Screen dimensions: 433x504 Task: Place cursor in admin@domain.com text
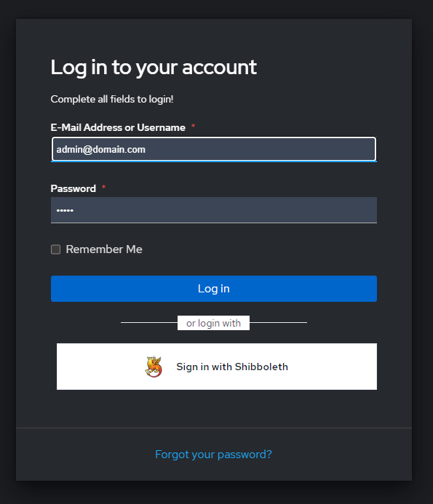point(100,150)
